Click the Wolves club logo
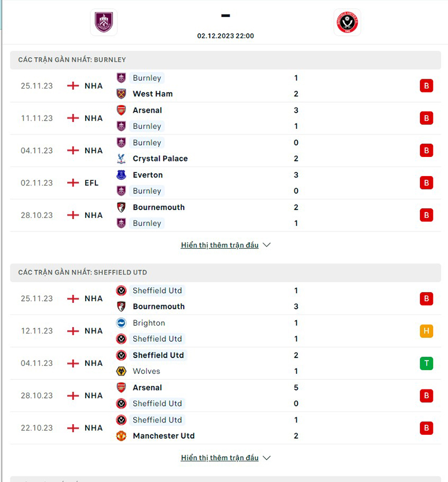This screenshot has height=482, width=448. pyautogui.click(x=121, y=371)
